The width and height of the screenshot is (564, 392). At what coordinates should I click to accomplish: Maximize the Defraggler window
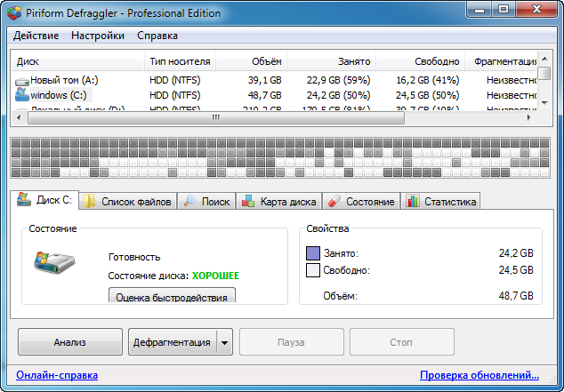coord(504,10)
